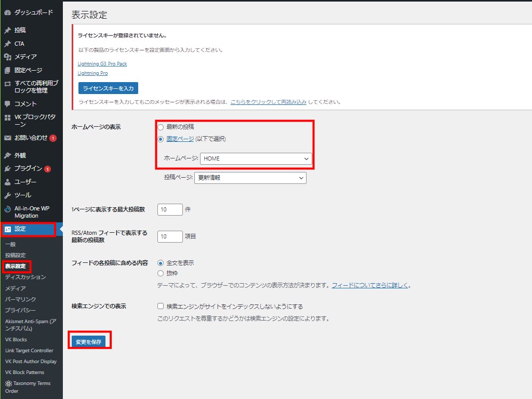Enable the search engine no-index checkbox
532x399 pixels.
(x=161, y=307)
